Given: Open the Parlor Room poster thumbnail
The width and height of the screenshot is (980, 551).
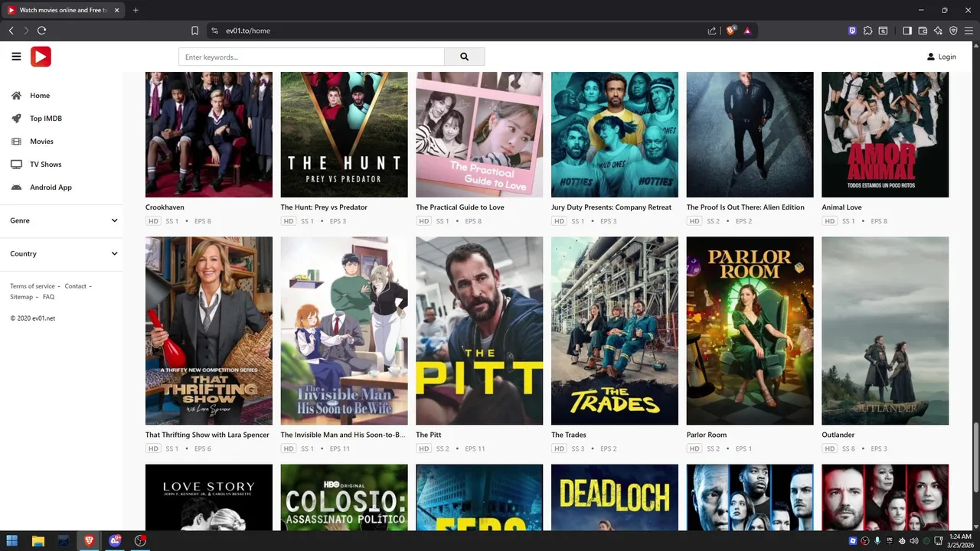Looking at the screenshot, I should point(750,331).
